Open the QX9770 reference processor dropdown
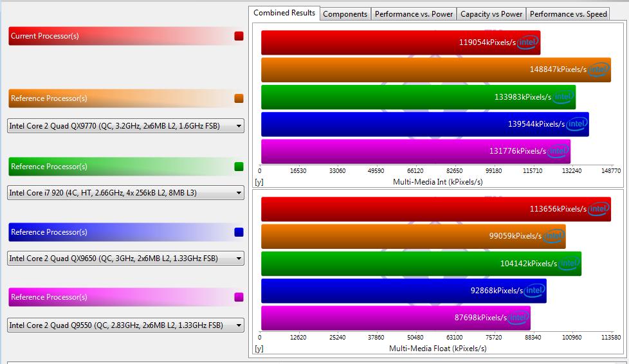 [125, 125]
